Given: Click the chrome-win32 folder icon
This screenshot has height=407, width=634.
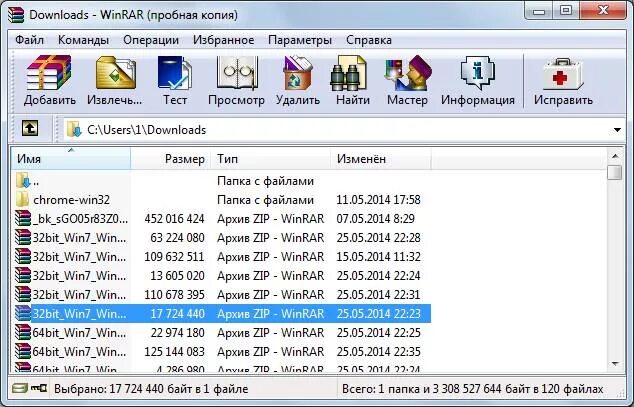Looking at the screenshot, I should pyautogui.click(x=23, y=199).
